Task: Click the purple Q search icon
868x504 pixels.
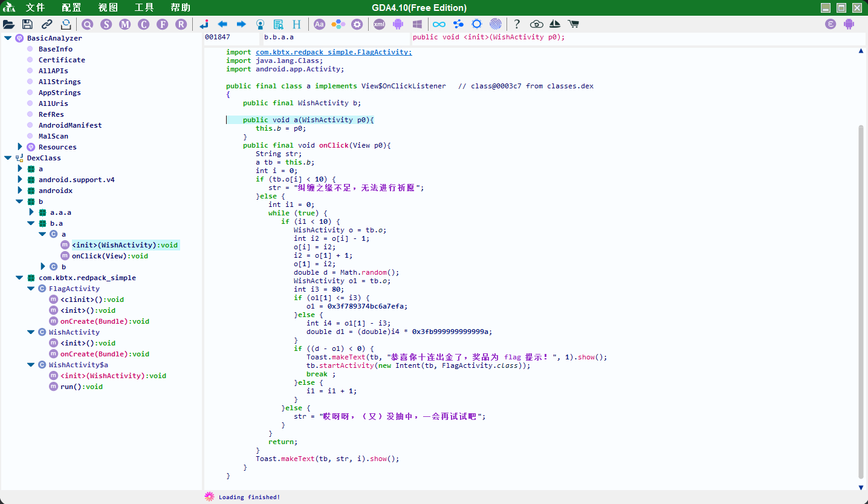Action: (88, 24)
